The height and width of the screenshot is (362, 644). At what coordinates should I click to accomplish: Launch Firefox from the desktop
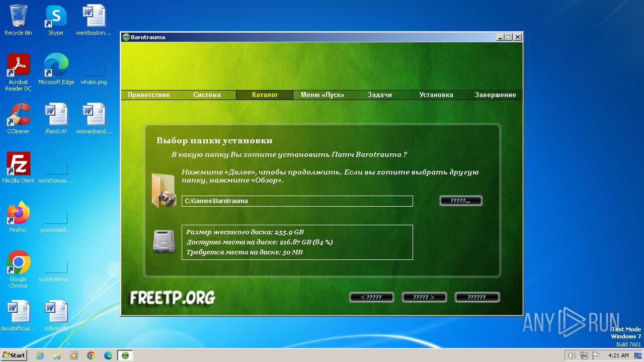[18, 217]
